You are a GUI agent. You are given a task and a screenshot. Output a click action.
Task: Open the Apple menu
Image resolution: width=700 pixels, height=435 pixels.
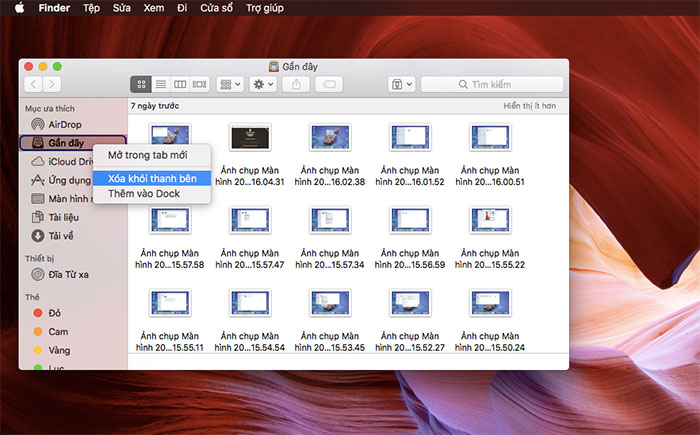point(20,8)
